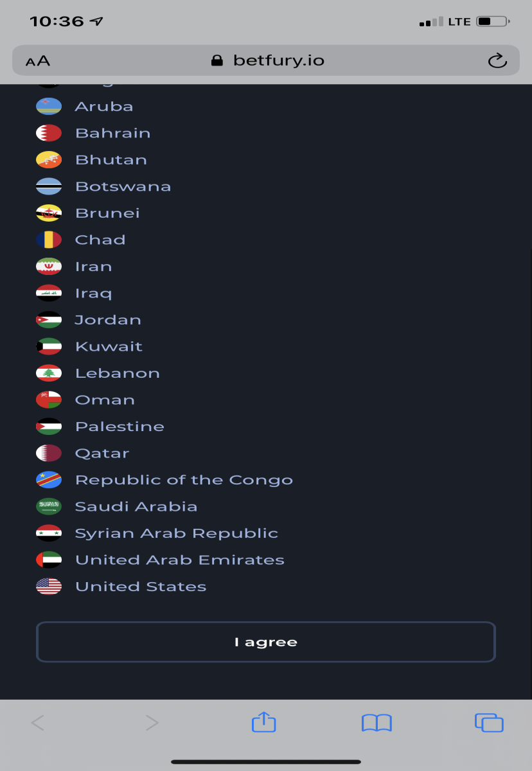Open the tabs overview icon

pyautogui.click(x=489, y=723)
